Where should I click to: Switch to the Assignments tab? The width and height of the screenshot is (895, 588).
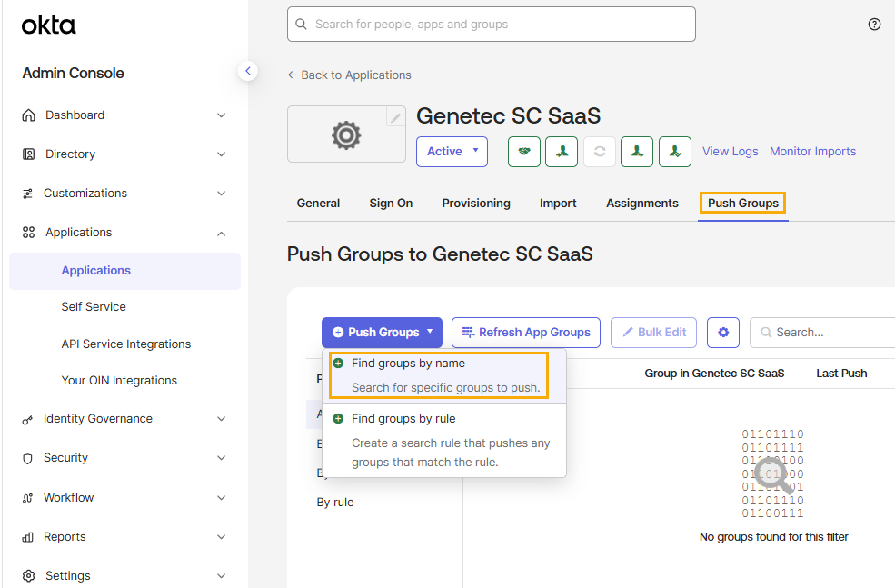click(642, 204)
